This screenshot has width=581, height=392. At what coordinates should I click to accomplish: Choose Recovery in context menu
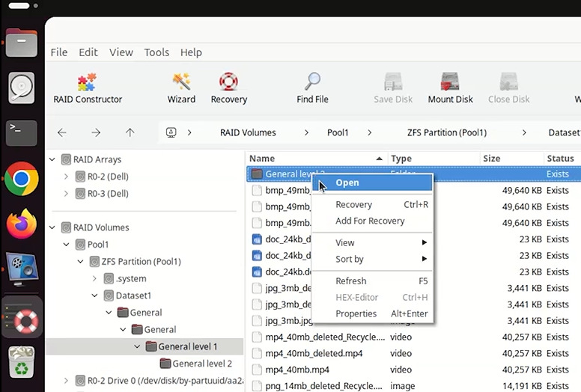click(x=372, y=205)
